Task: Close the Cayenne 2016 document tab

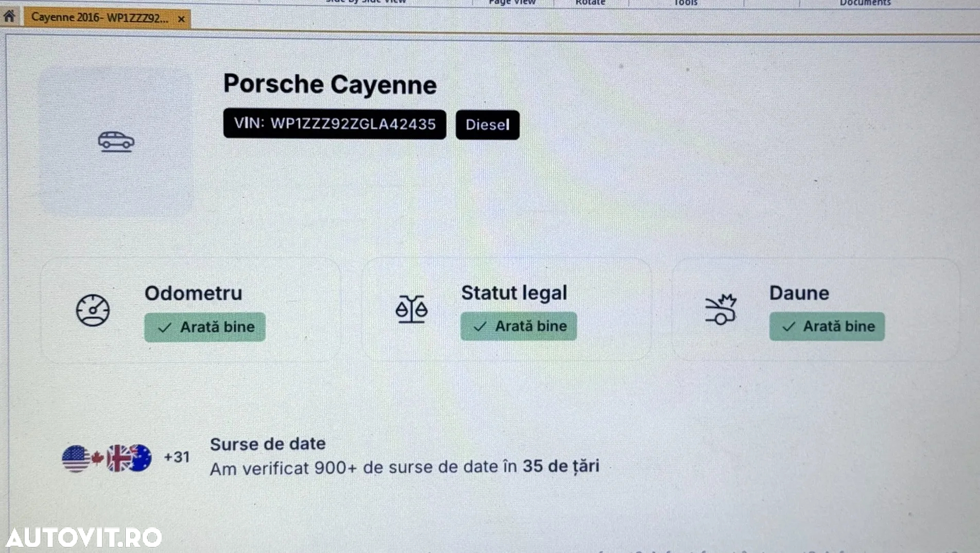Action: 181,19
